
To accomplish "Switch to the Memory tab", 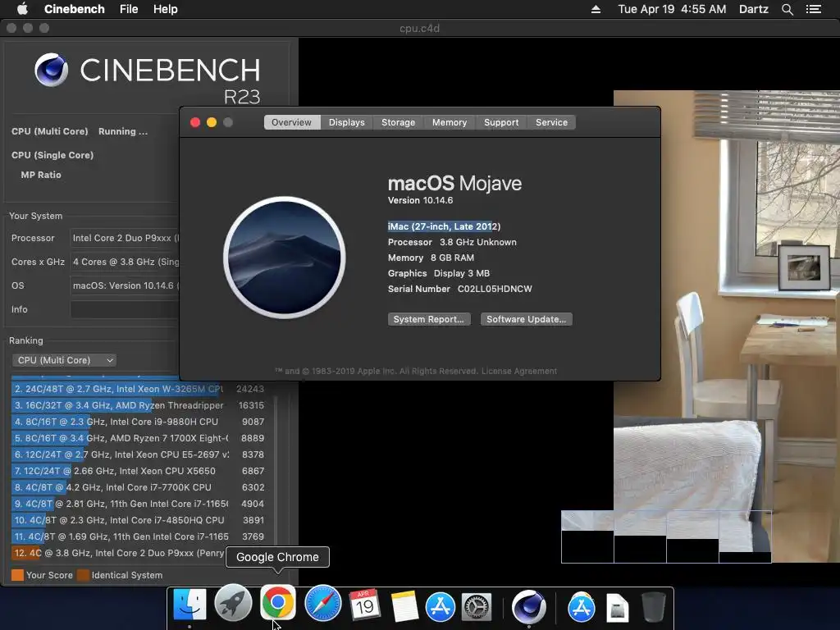I will tap(450, 122).
